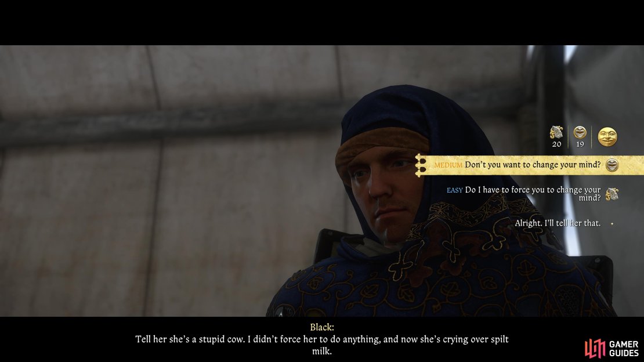Click the speech mouth stat icon above 19
The height and width of the screenshot is (362, 644).
580,132
